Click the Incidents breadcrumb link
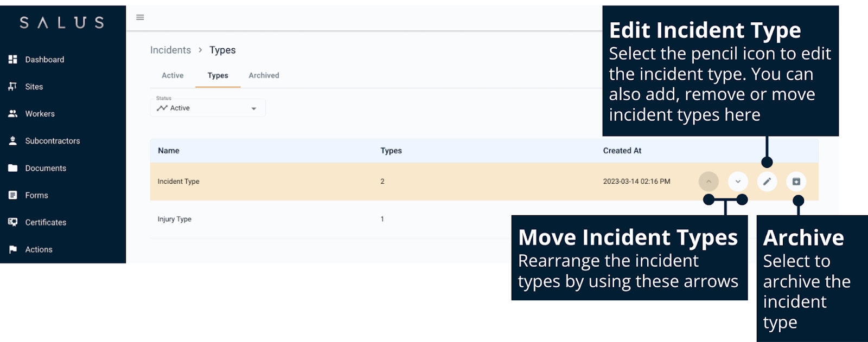Image resolution: width=868 pixels, height=342 pixels. [x=170, y=50]
